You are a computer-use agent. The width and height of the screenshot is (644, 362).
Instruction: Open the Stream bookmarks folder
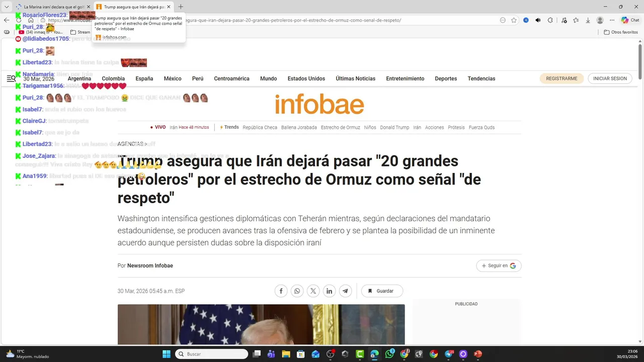pos(80,32)
